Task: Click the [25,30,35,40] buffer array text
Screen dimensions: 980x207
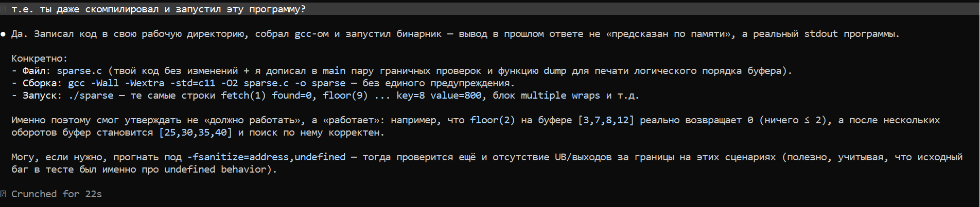Action: point(196,133)
